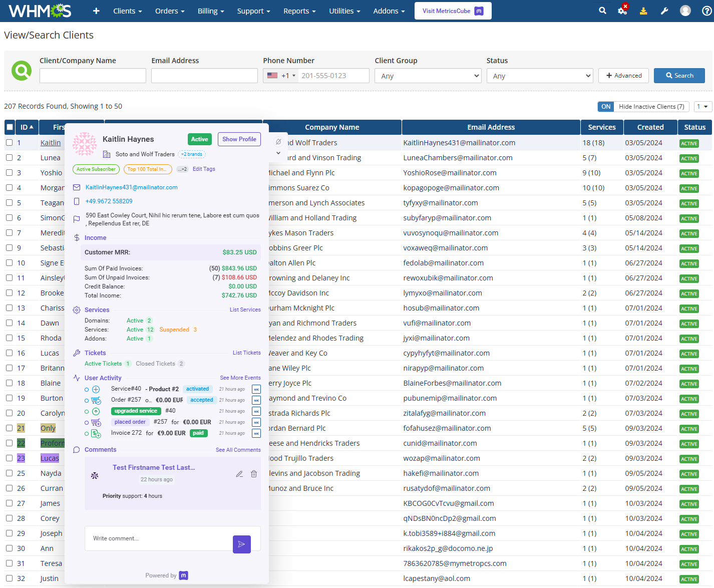Screen dimensions: 714x588
Task: Click the Show Profile button
Action: [x=239, y=139]
